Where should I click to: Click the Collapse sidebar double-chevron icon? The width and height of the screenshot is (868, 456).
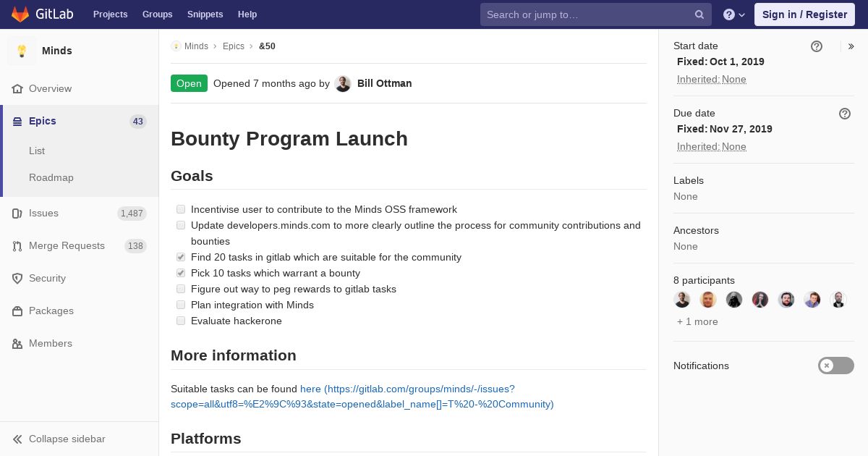pyautogui.click(x=17, y=439)
